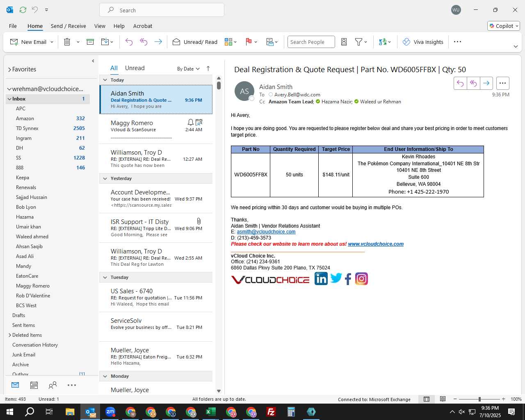Click the Search box at top
Image resolution: width=525 pixels, height=420 pixels.
(162, 10)
